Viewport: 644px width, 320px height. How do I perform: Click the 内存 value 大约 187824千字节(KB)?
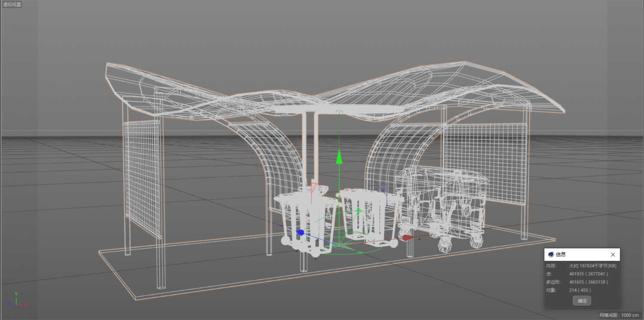(592, 266)
